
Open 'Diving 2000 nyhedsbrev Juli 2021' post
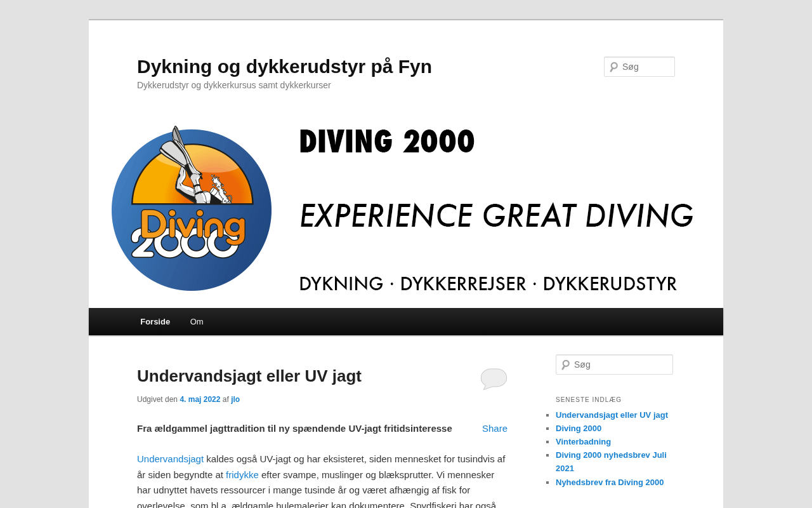pyautogui.click(x=611, y=462)
